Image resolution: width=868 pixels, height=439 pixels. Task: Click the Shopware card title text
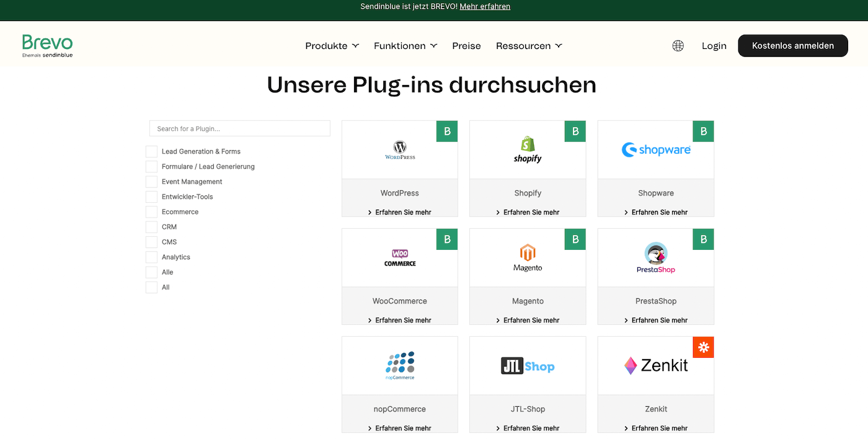click(x=656, y=193)
